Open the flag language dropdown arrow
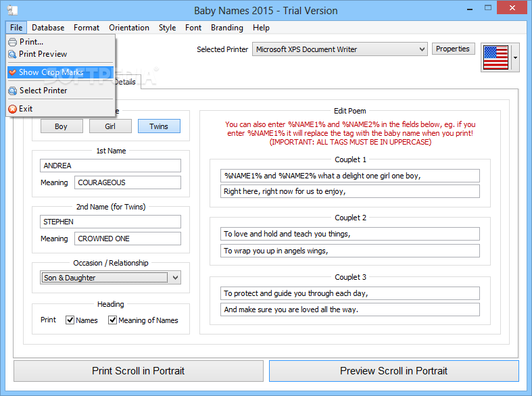 coord(515,57)
